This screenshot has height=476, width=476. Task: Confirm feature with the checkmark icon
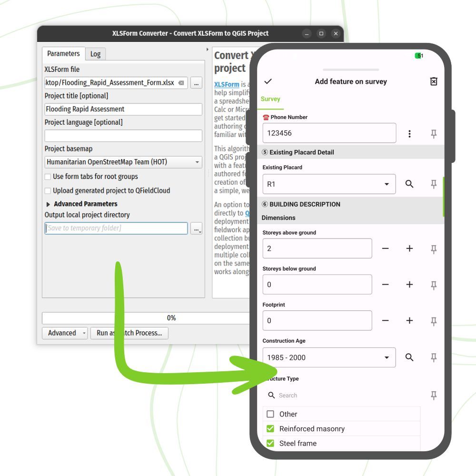[268, 81]
